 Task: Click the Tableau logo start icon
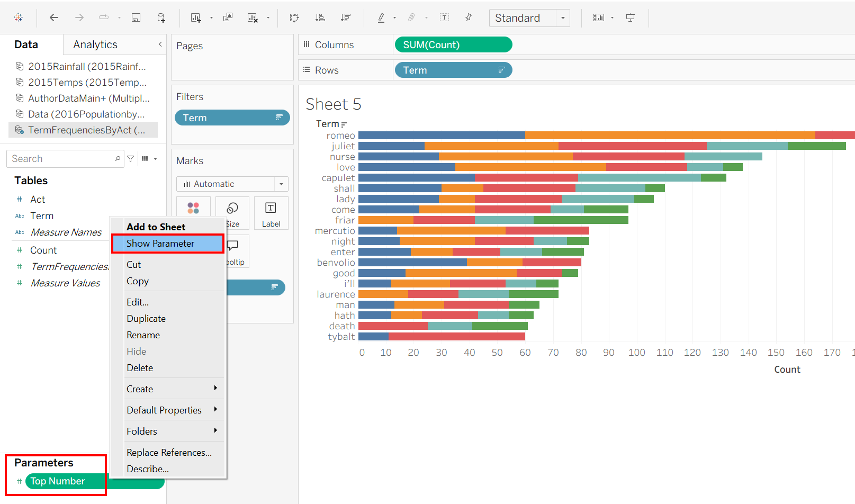pyautogui.click(x=19, y=17)
